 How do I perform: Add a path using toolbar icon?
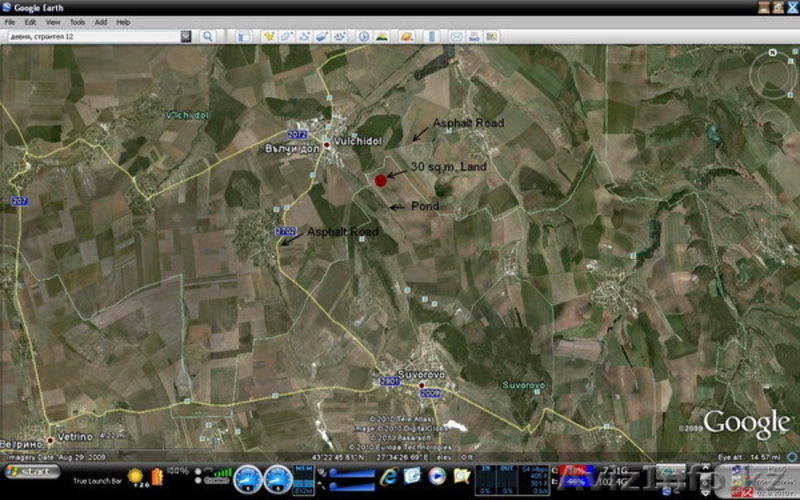[x=304, y=36]
